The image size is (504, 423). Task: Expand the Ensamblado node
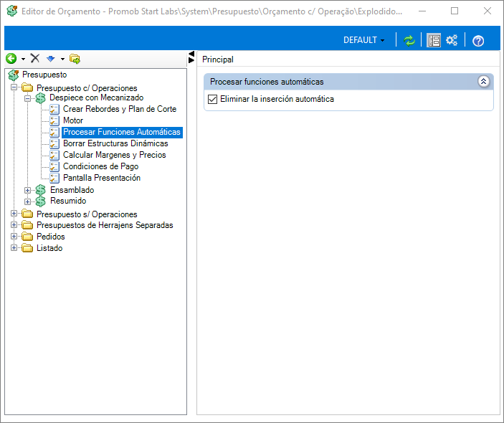[x=28, y=190]
